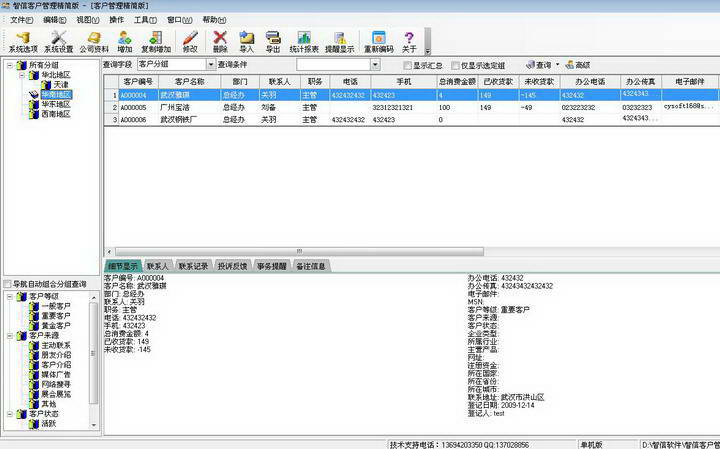Image resolution: width=720 pixels, height=449 pixels.
Task: Click the 增加 (add customer) icon
Action: [124, 42]
